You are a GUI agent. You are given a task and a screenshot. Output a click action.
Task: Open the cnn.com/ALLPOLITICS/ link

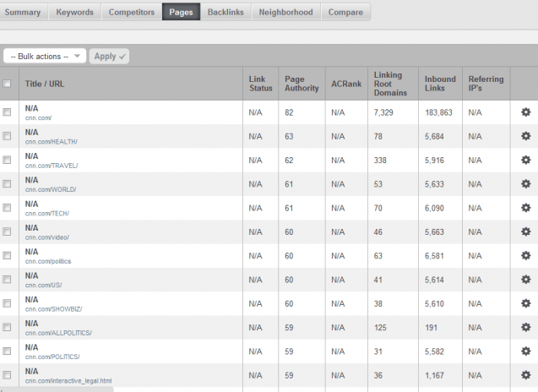click(58, 333)
